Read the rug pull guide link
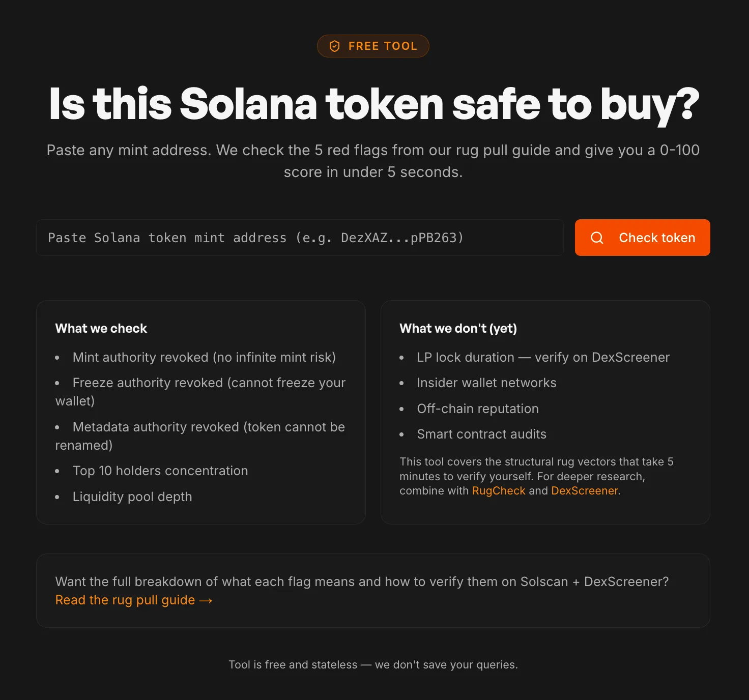749x700 pixels. (x=125, y=600)
